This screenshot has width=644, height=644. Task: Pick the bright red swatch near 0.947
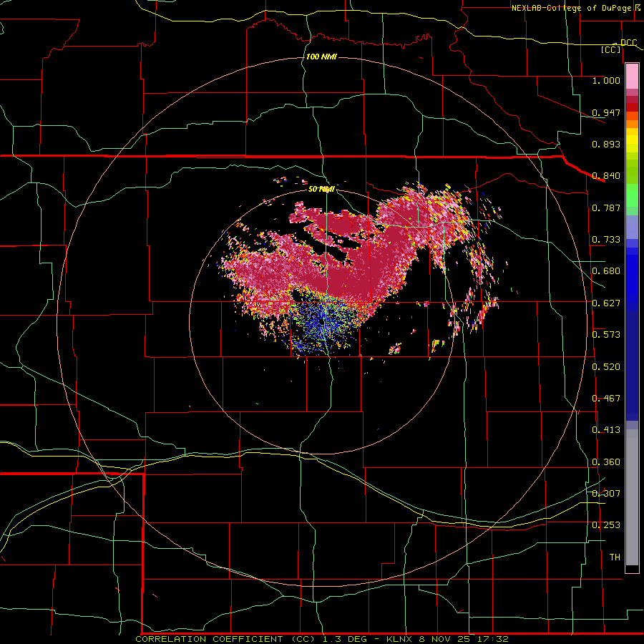click(632, 107)
